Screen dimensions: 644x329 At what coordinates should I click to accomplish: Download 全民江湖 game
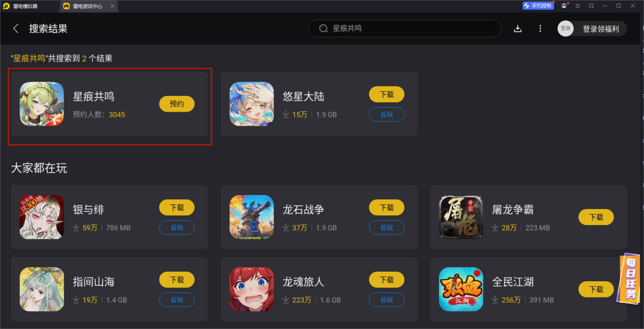(x=596, y=289)
